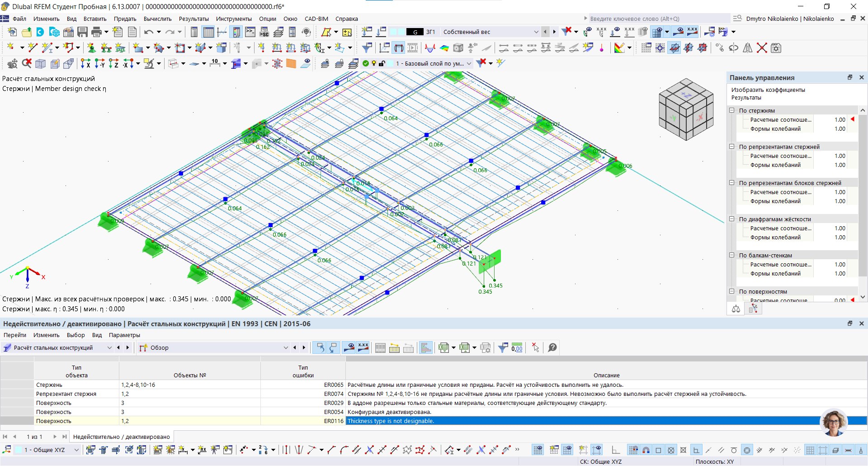Open the 'Собственный вес' load case dropdown
The image size is (868, 466).
[x=536, y=32]
